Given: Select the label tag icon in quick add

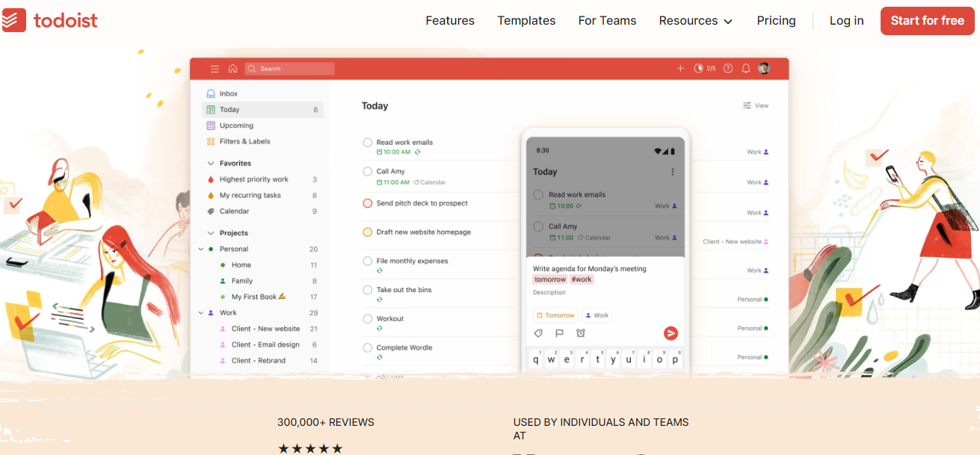Looking at the screenshot, I should coord(538,333).
